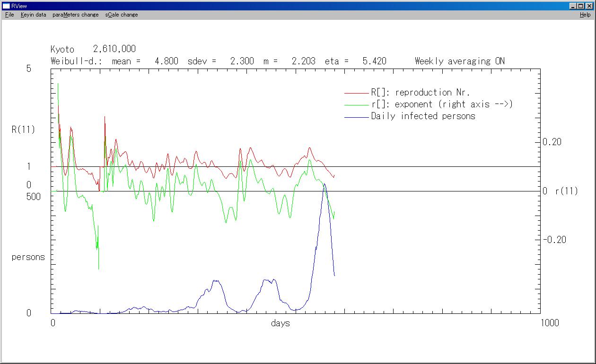Open the sCale change menu
This screenshot has height=364, width=596.
point(122,15)
